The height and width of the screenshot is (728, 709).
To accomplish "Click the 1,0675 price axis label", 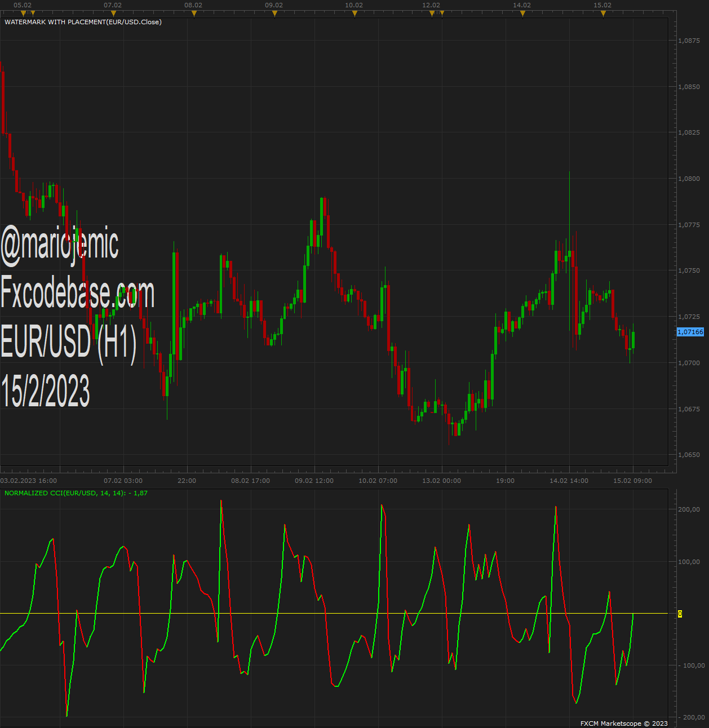I will [x=689, y=409].
